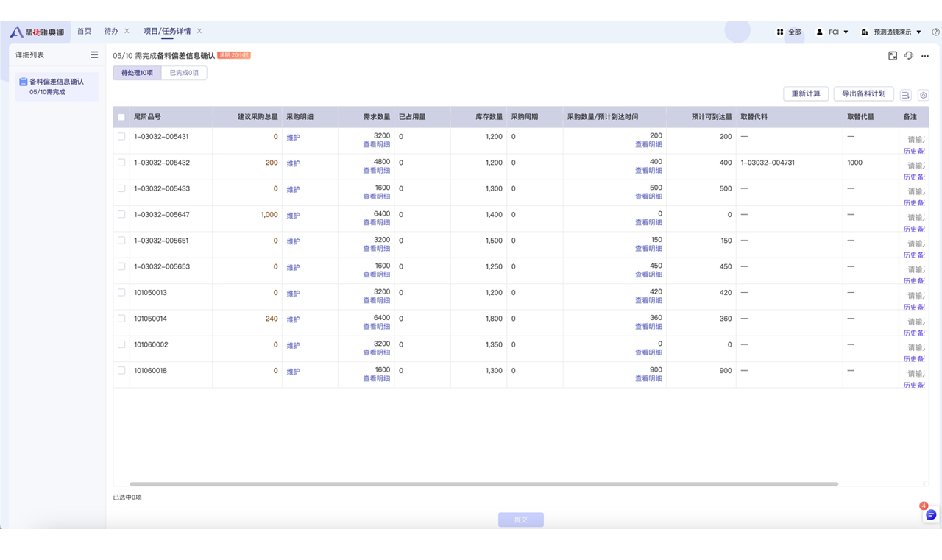
Task: Click the 重新计算 button
Action: pos(806,94)
